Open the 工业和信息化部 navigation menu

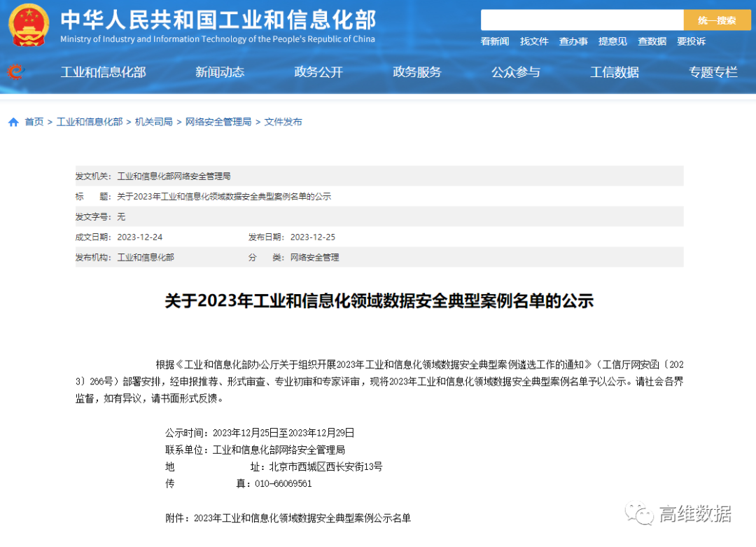point(103,71)
